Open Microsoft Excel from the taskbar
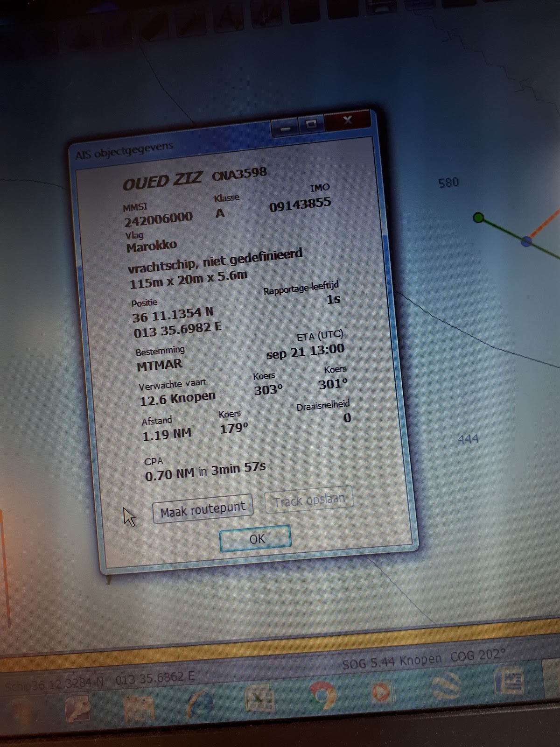 pyautogui.click(x=259, y=699)
